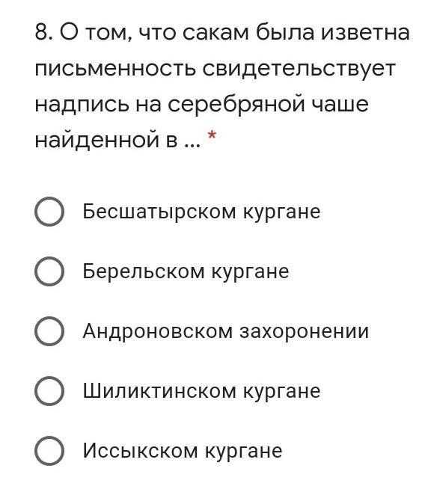The height and width of the screenshot is (504, 431).
Task: Click the Бесшатырском кургане answer label
Action: point(201,212)
